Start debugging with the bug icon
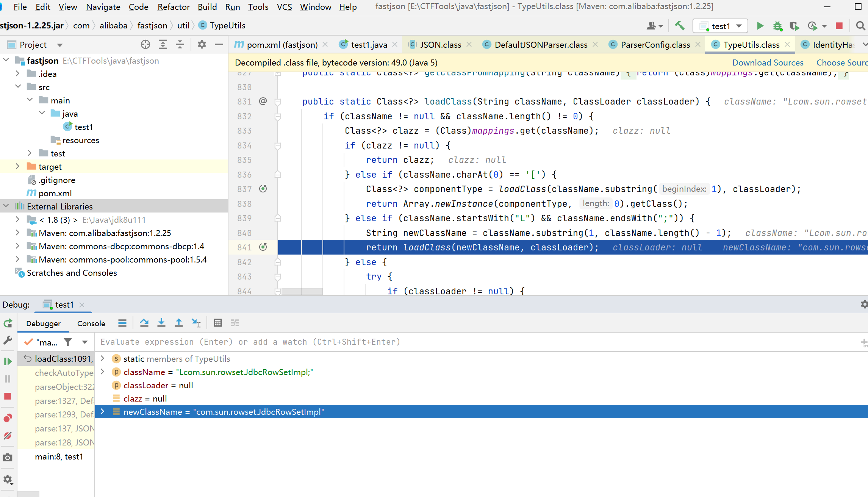Viewport: 868px width, 497px height. (777, 26)
